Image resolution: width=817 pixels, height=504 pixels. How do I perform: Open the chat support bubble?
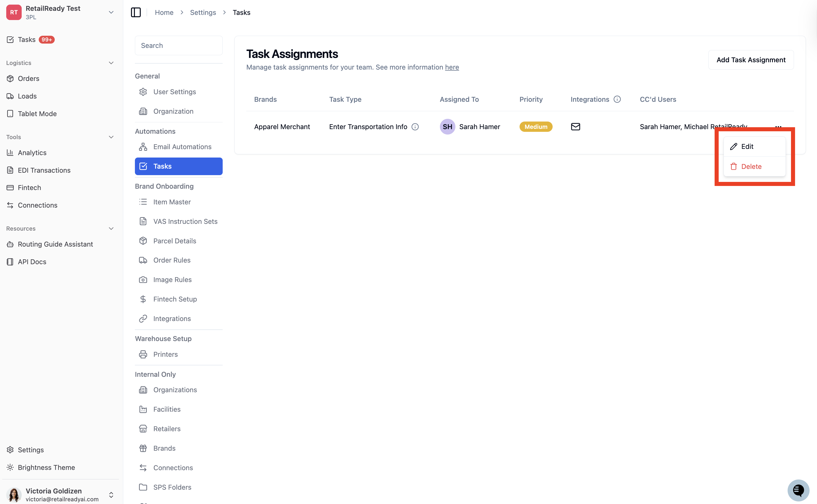click(798, 490)
